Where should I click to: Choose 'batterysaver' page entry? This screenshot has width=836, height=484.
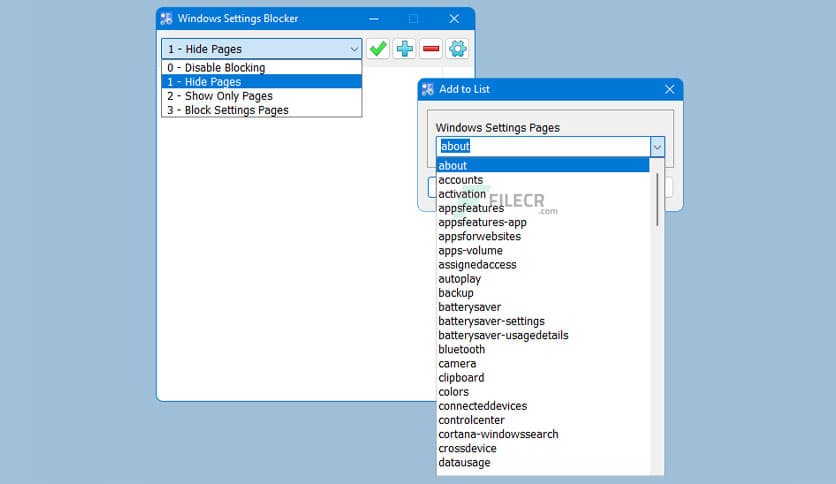tap(543, 307)
